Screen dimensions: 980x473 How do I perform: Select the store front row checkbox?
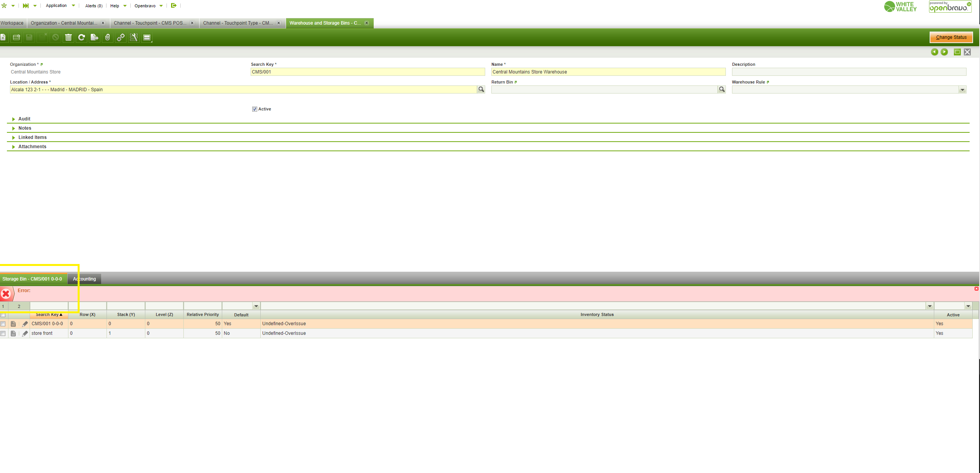click(x=3, y=333)
